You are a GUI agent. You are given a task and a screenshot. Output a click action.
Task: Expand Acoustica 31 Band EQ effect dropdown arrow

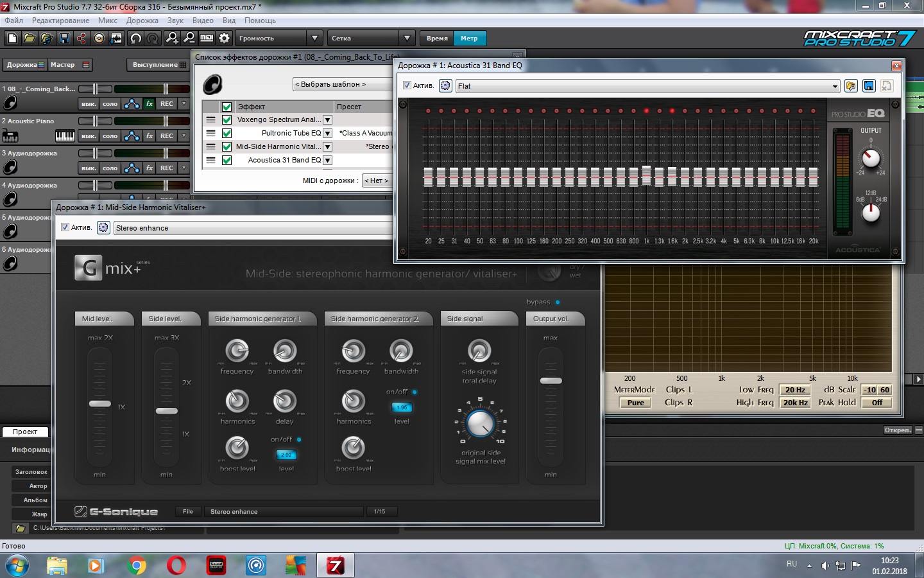click(x=327, y=161)
